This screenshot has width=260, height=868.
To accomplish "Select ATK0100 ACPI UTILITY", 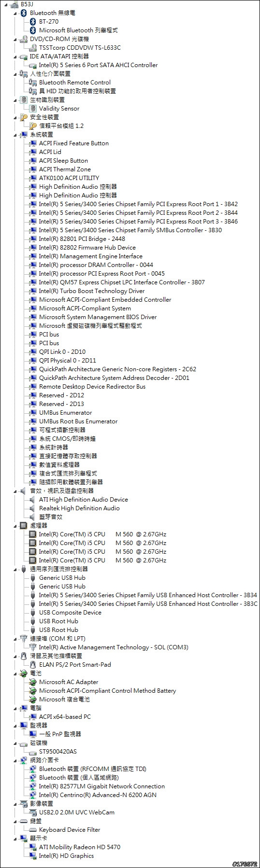I will (69, 178).
